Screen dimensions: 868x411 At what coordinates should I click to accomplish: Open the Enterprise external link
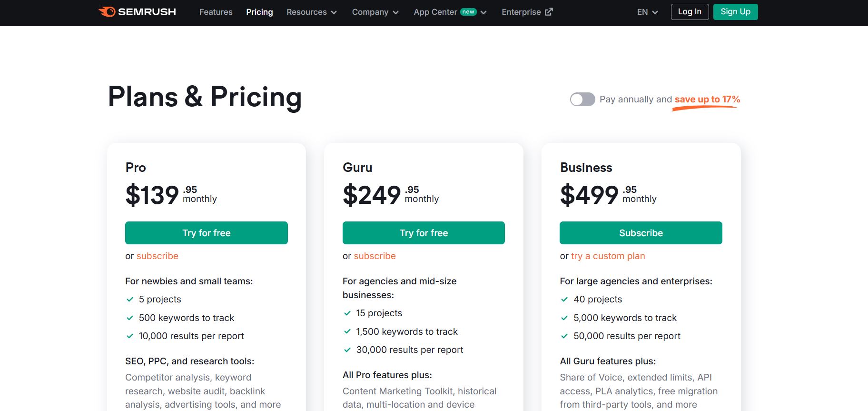527,12
